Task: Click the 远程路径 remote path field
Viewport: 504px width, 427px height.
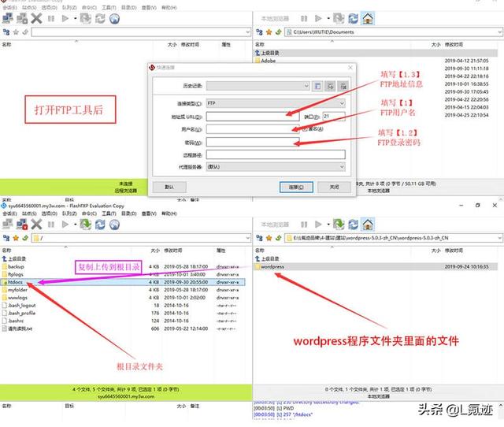Action: [276, 154]
